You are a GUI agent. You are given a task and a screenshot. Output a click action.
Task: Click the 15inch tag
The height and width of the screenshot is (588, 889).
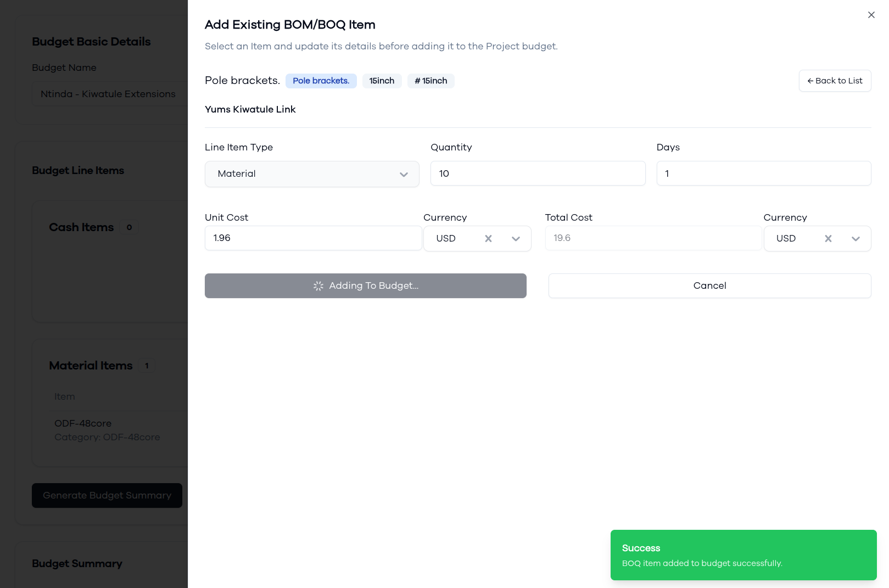pos(382,81)
